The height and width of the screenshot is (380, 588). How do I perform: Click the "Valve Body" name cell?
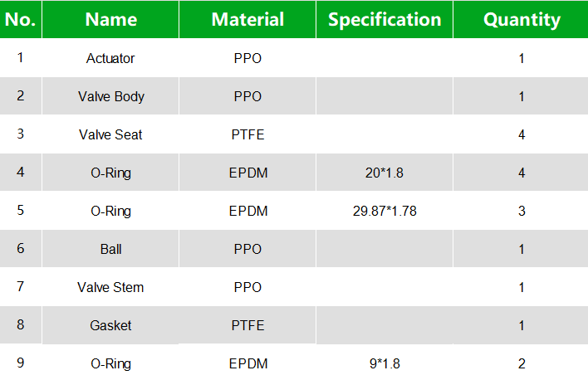pos(110,96)
